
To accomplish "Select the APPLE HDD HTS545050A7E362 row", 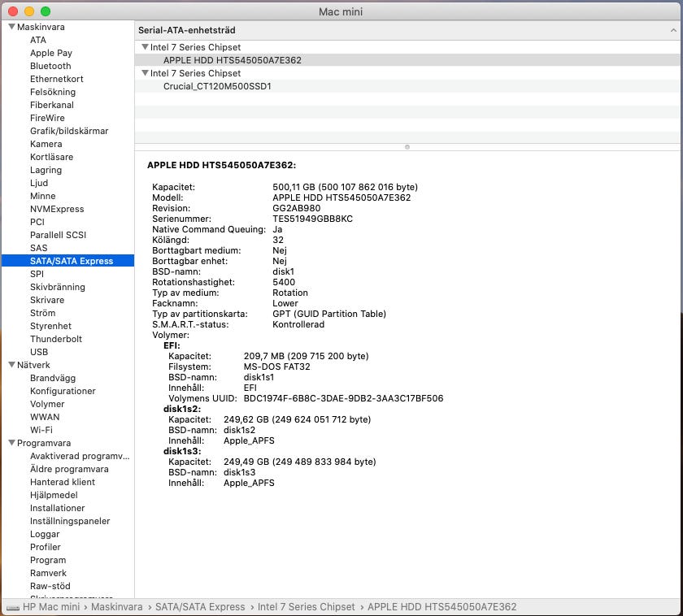I will [232, 60].
